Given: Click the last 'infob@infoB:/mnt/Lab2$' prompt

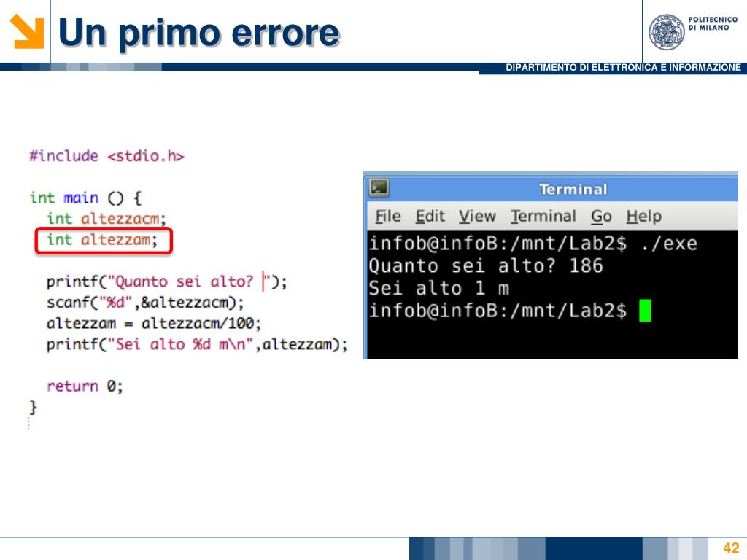Looking at the screenshot, I should click(498, 311).
